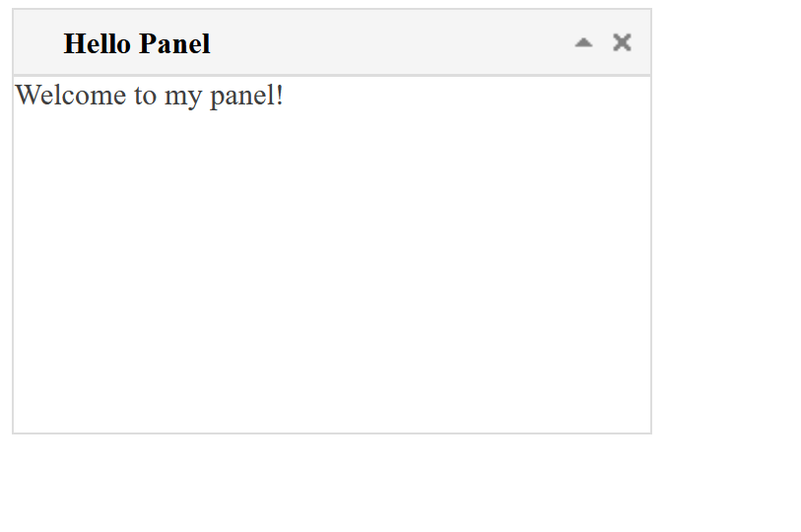Select the word "Welcome" in the panel body
Screen dimensions: 801x532
pyautogui.click(x=71, y=95)
